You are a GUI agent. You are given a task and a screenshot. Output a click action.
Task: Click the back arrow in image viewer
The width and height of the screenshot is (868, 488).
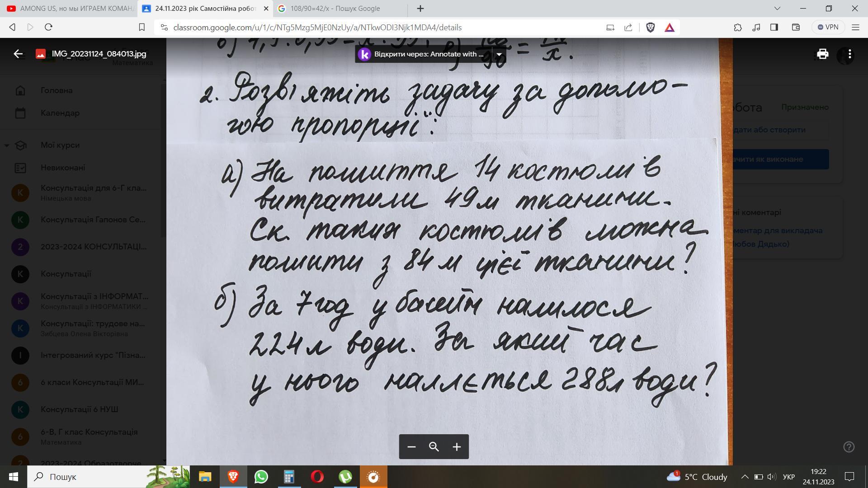coord(18,54)
